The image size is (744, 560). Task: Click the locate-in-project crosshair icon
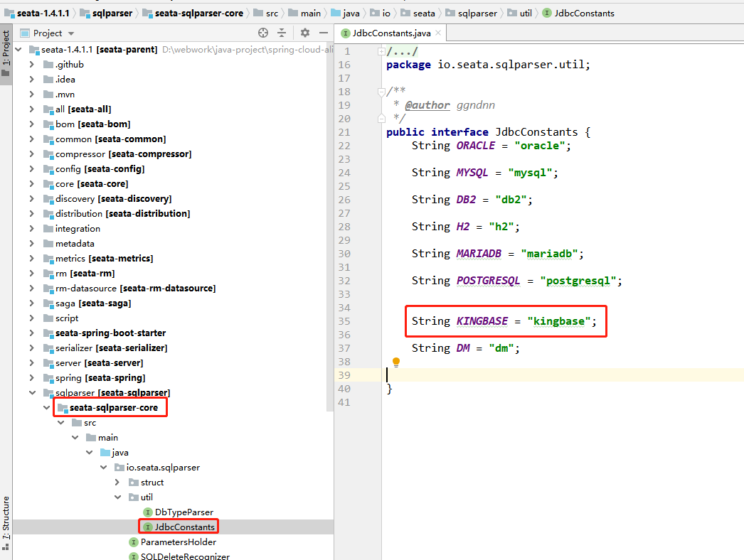pos(263,33)
